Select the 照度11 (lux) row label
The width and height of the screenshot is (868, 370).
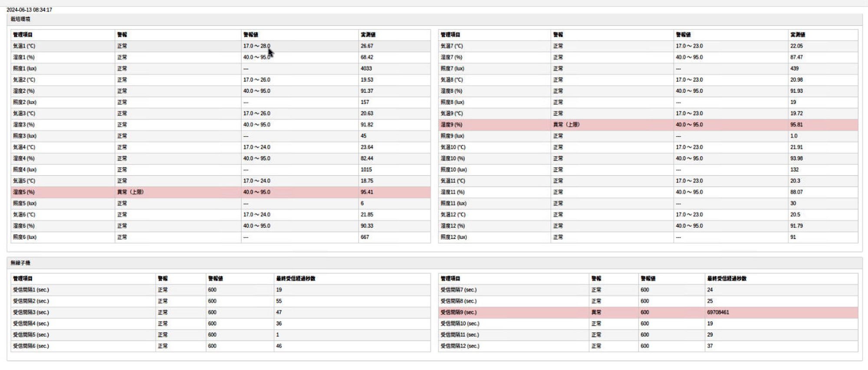tap(454, 203)
